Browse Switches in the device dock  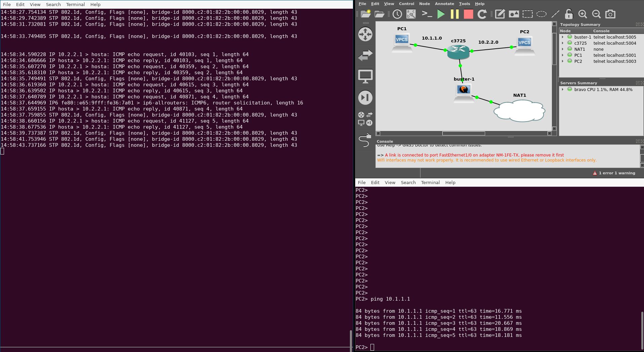point(365,55)
